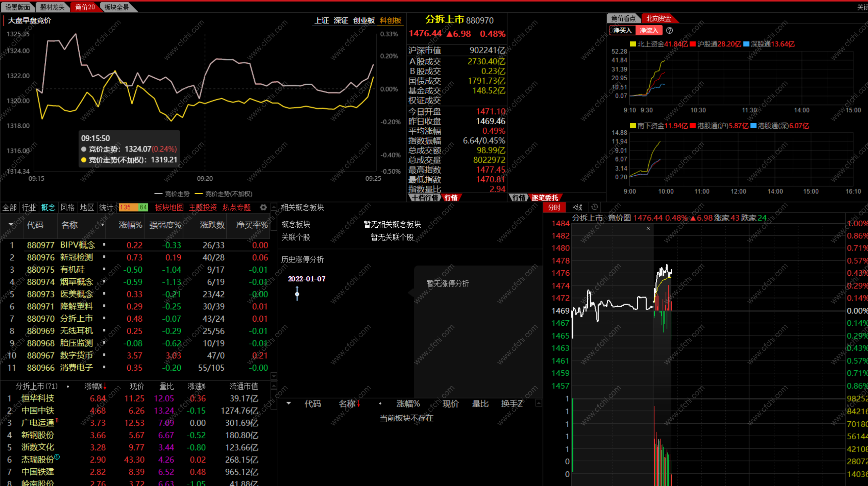Open the 板块全景 tab
This screenshot has width=868, height=486.
tap(117, 7)
